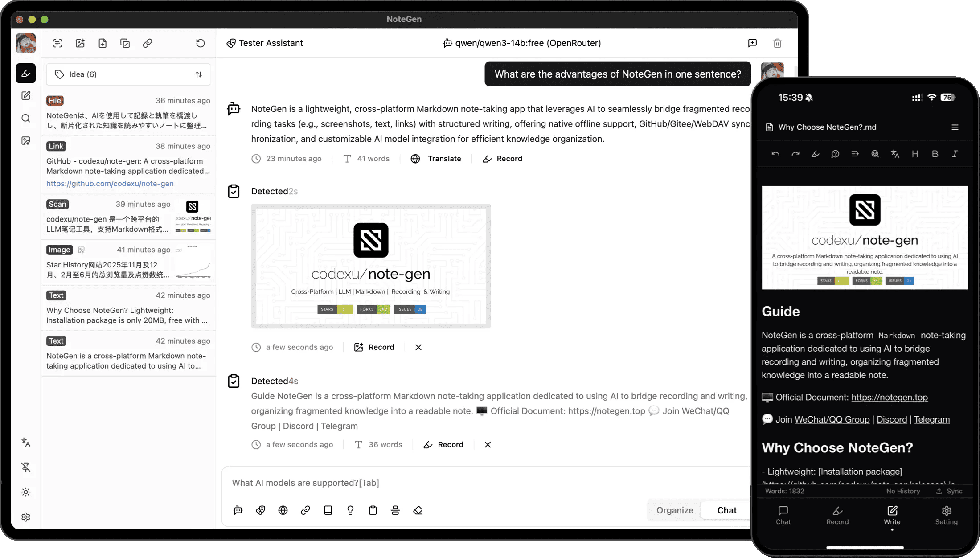Open the github.com/codexu/note-gen link
The width and height of the screenshot is (980, 558).
[110, 184]
